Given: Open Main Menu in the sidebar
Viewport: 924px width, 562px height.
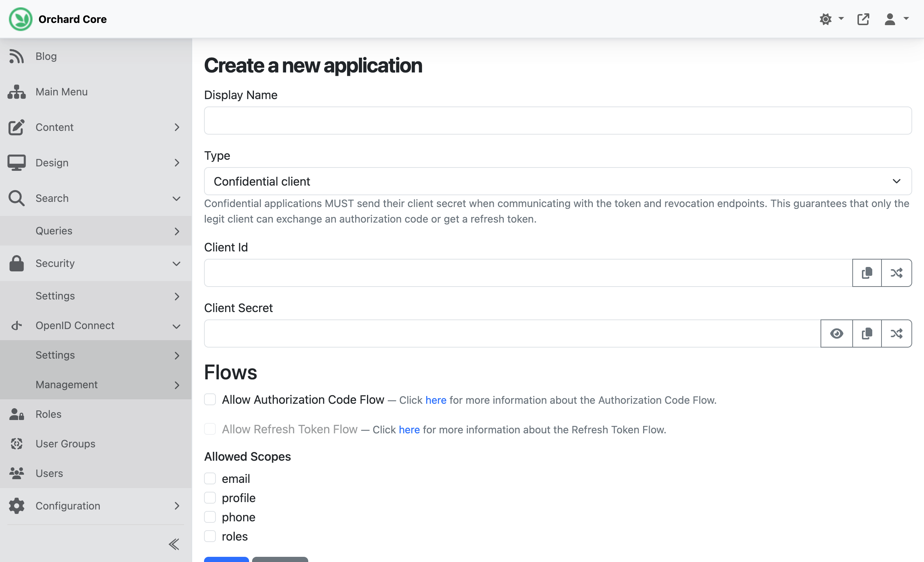Looking at the screenshot, I should click(96, 92).
